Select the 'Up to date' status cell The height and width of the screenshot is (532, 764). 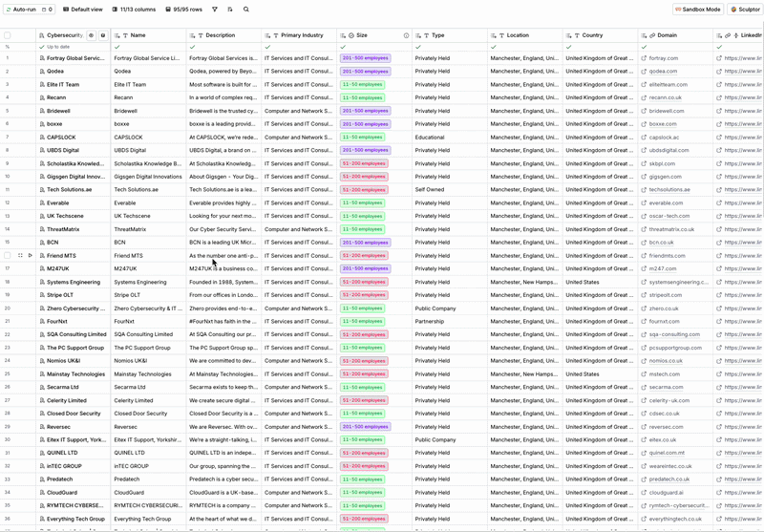click(x=74, y=47)
